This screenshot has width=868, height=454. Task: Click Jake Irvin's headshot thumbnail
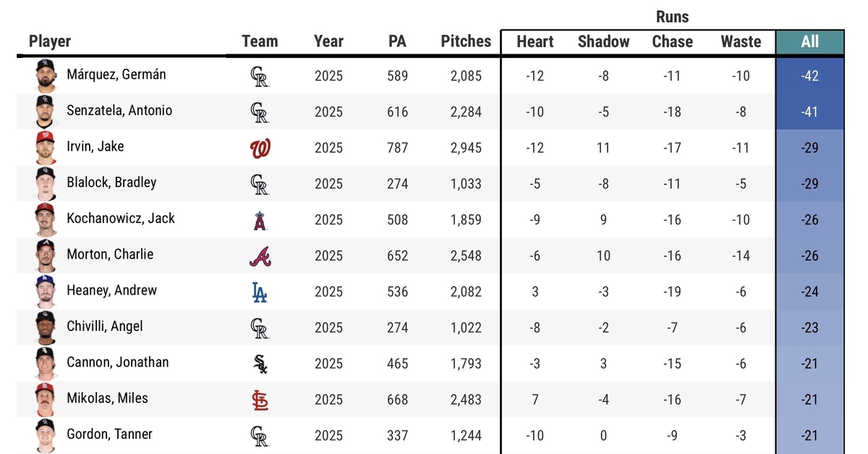tap(46, 148)
